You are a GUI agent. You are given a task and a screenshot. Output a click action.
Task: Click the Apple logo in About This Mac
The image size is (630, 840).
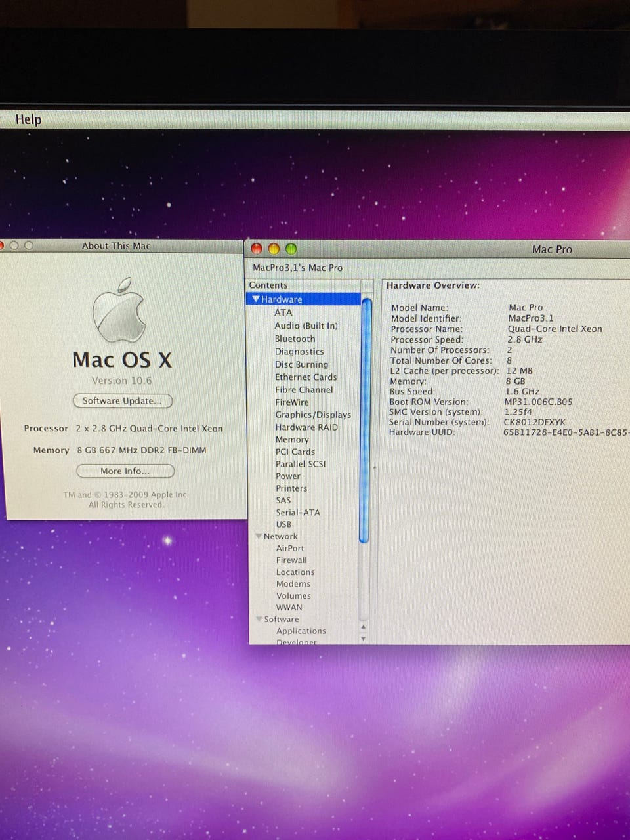click(119, 311)
